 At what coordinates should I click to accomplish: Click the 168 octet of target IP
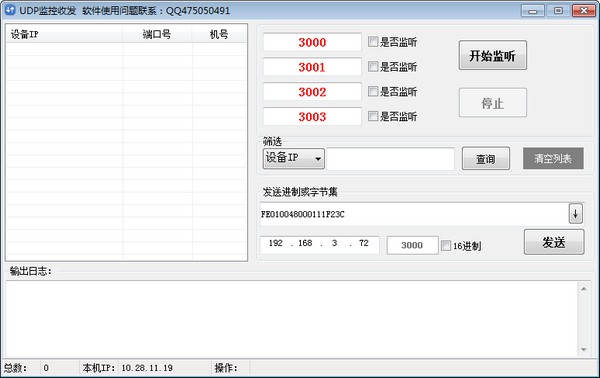(305, 243)
